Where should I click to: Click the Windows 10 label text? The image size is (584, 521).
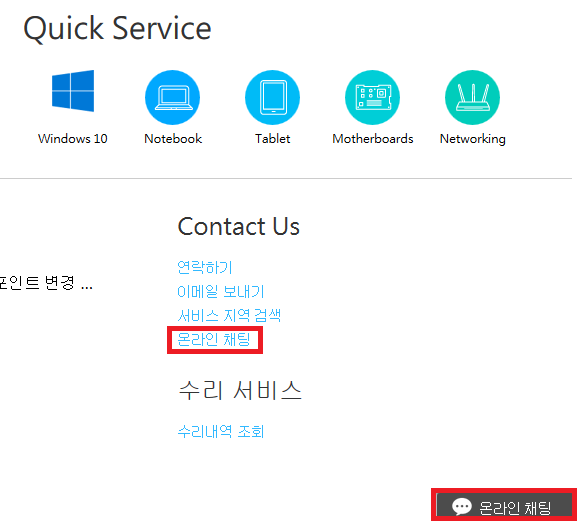pos(73,139)
